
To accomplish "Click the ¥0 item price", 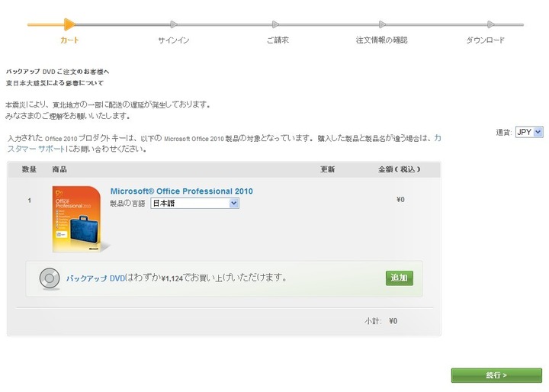I will [400, 199].
